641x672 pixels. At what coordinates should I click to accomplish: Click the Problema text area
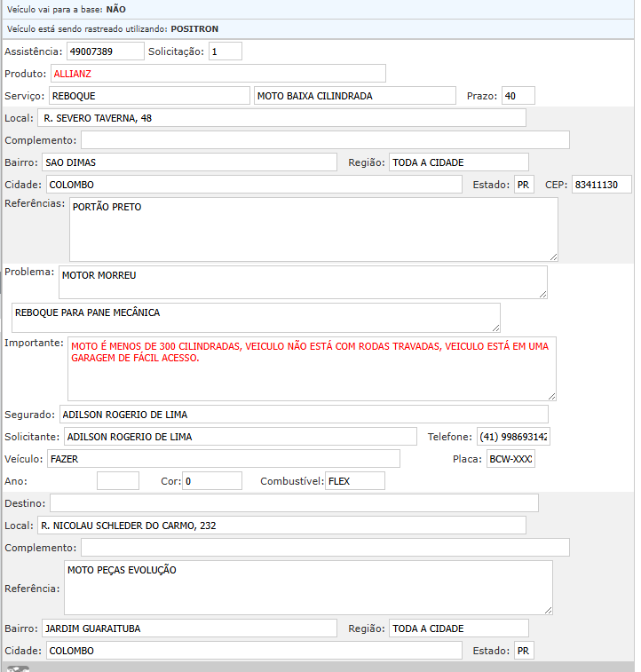[302, 282]
